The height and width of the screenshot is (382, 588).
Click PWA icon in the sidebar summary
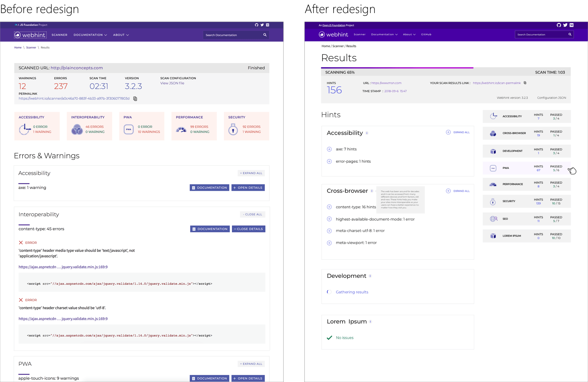pos(493,168)
